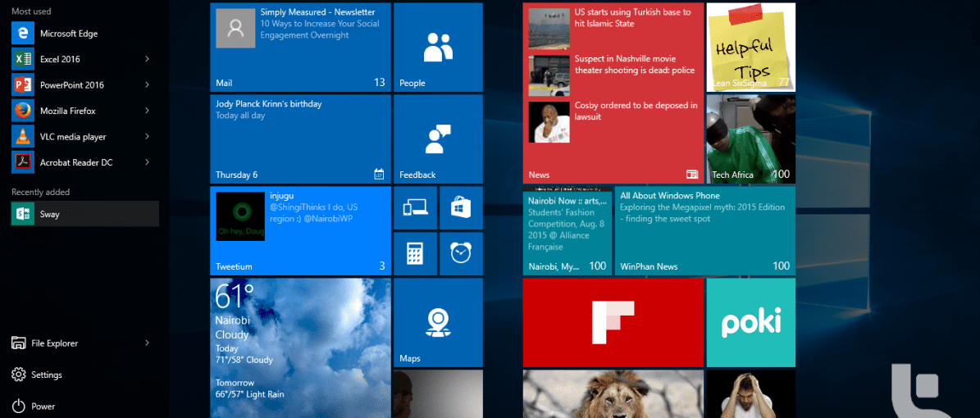
Task: Open the Flipboard tile
Action: coord(613,322)
